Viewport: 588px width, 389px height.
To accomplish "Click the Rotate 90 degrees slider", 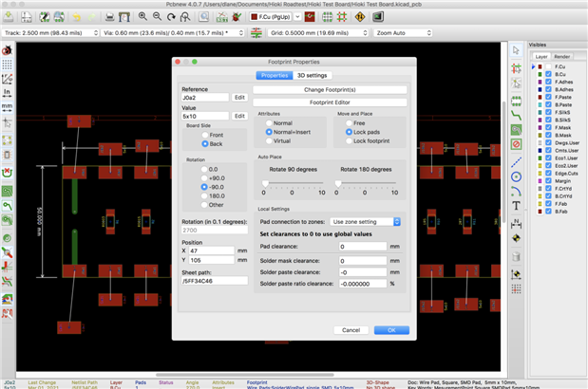I will point(293,183).
